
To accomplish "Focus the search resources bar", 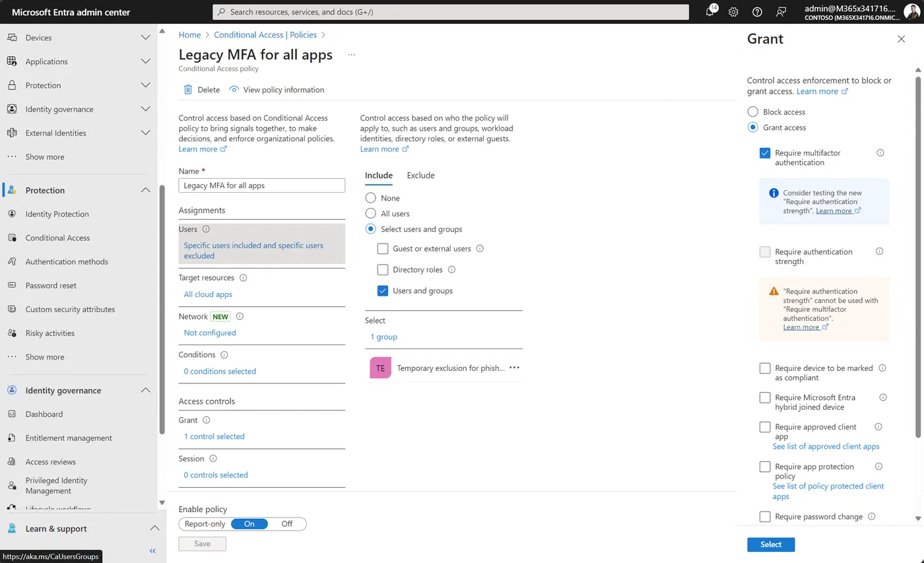I will point(451,12).
